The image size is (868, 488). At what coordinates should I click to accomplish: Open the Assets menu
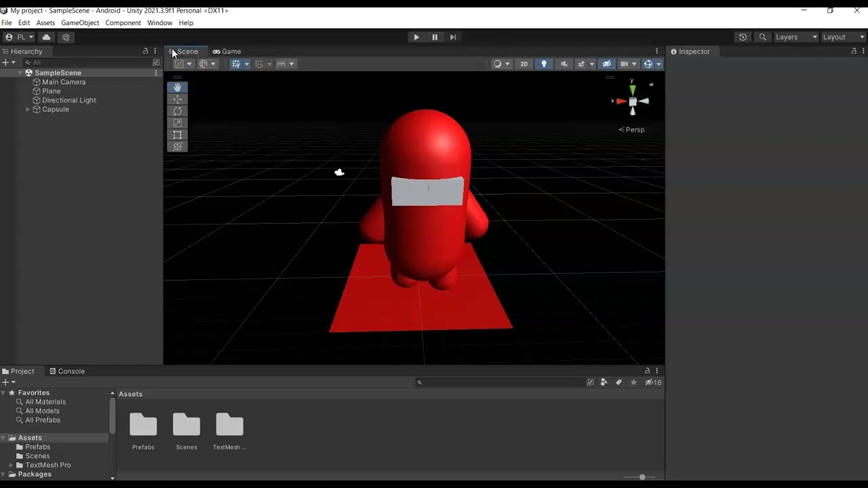tap(45, 22)
